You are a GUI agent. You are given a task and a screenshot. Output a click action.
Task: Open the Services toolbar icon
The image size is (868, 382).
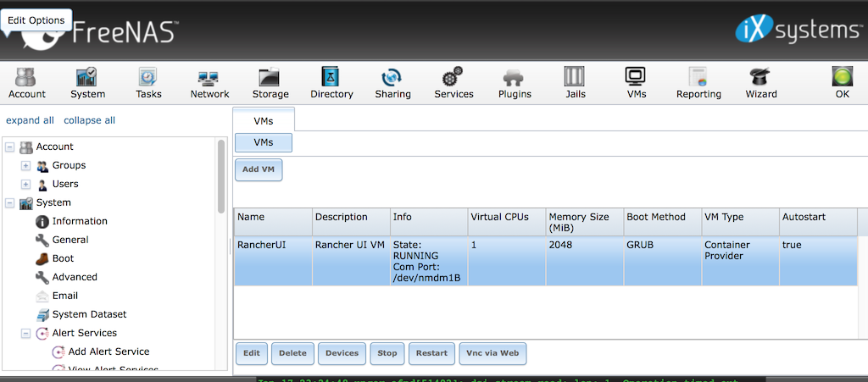453,83
